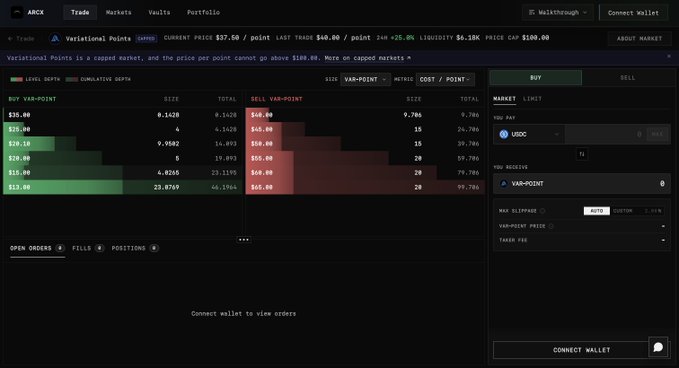Screen dimensions: 679x368
Task: Click the Max Slippage info icon
Action: pyautogui.click(x=542, y=211)
